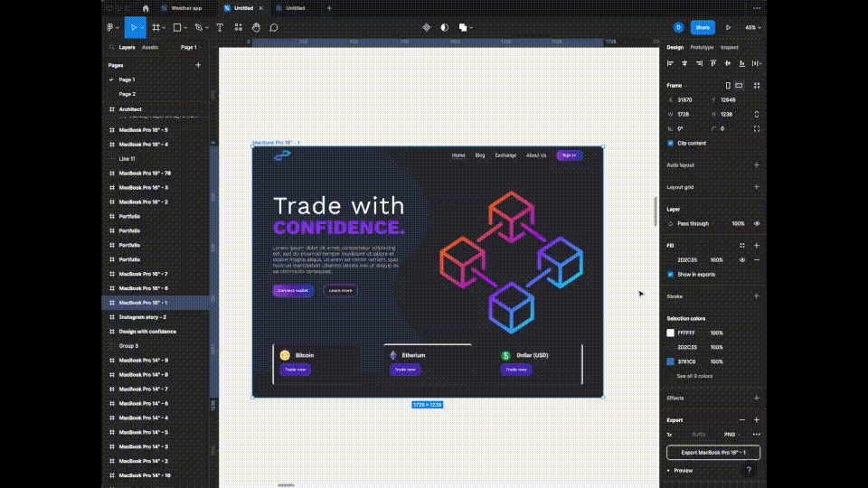Go to the Home icon
The image size is (868, 488).
[x=146, y=8]
